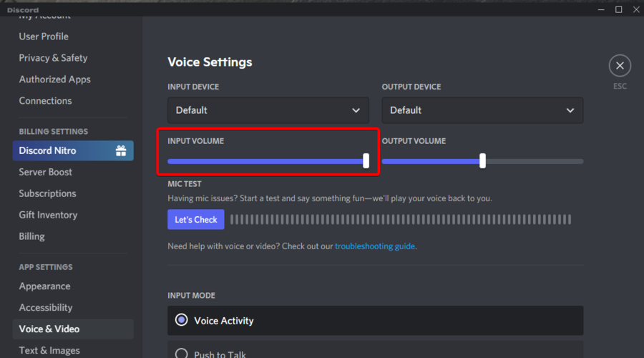Start mic test with Let's Check
This screenshot has width=644, height=358.
(196, 220)
